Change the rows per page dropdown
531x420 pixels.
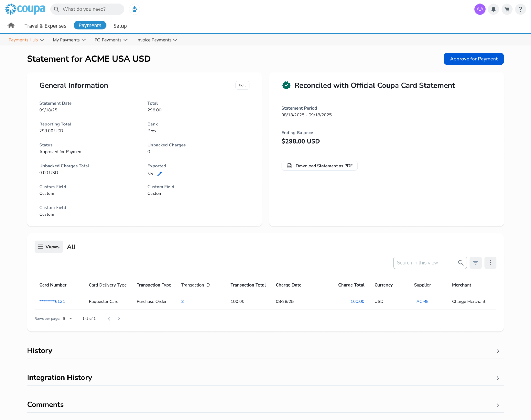(68, 319)
